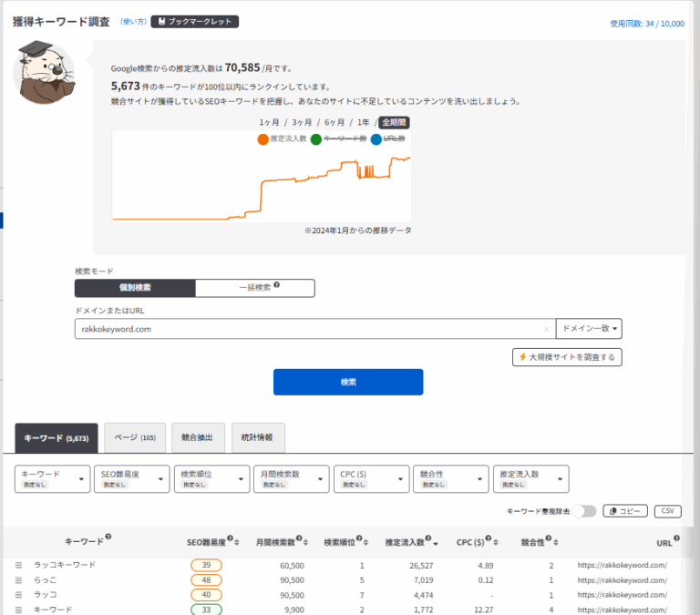The image size is (700, 615).
Task: Select the 全期間 chart period
Action: tap(394, 122)
